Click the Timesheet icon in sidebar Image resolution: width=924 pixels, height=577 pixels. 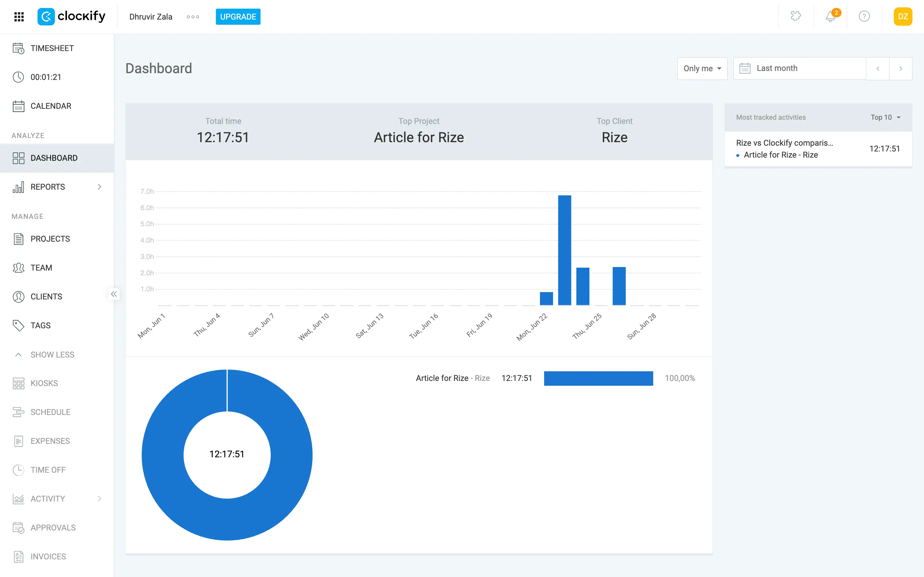[x=18, y=48]
